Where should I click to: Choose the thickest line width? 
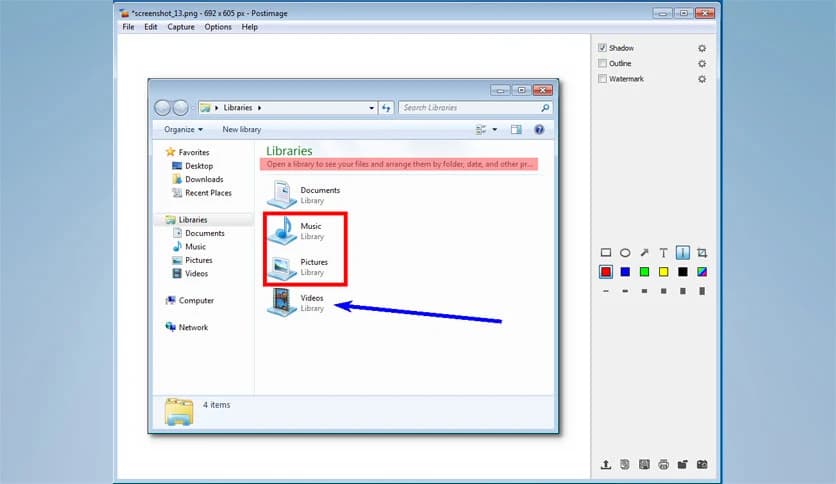click(702, 291)
